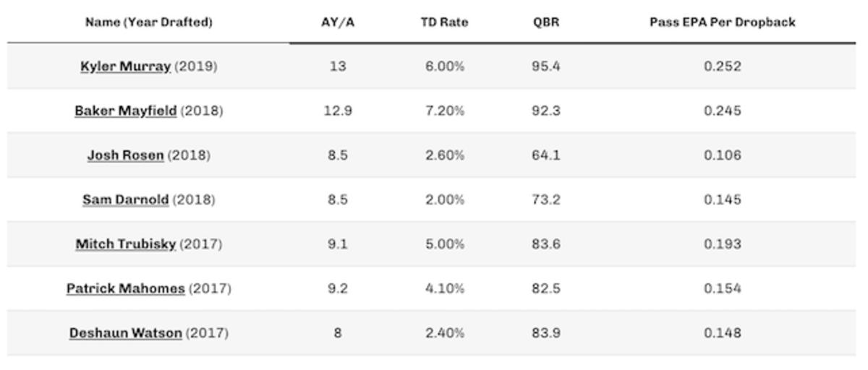Click Mitch Trubisky's 9.1 AY/A value

(337, 244)
